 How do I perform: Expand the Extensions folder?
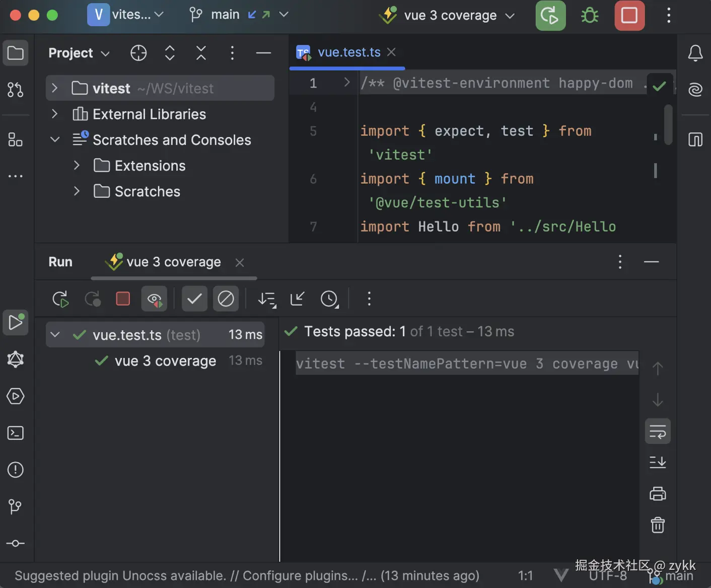pyautogui.click(x=77, y=166)
